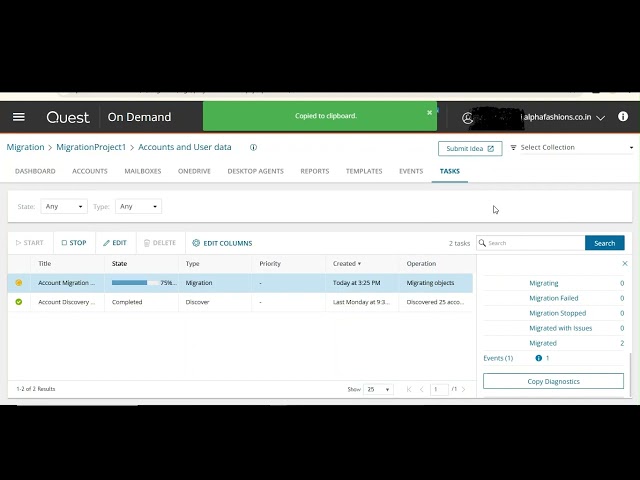Switch to the OneDrive tab
The width and height of the screenshot is (640, 480).
tap(194, 171)
